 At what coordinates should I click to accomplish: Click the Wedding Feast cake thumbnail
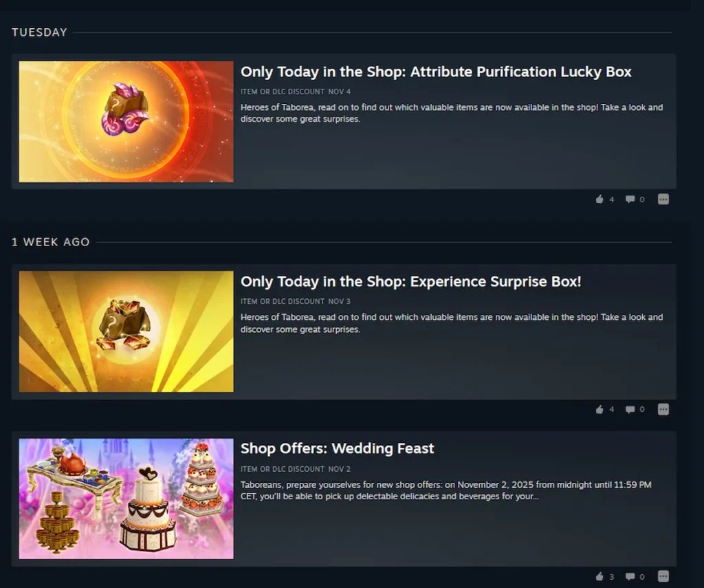click(x=126, y=499)
